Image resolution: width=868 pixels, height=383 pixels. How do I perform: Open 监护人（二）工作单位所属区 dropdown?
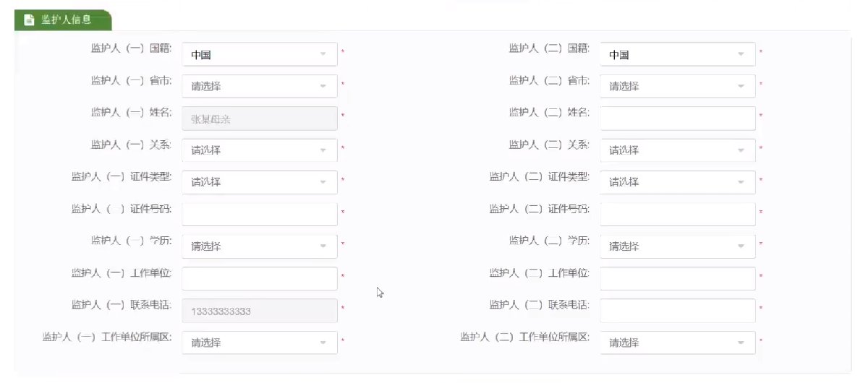point(677,343)
